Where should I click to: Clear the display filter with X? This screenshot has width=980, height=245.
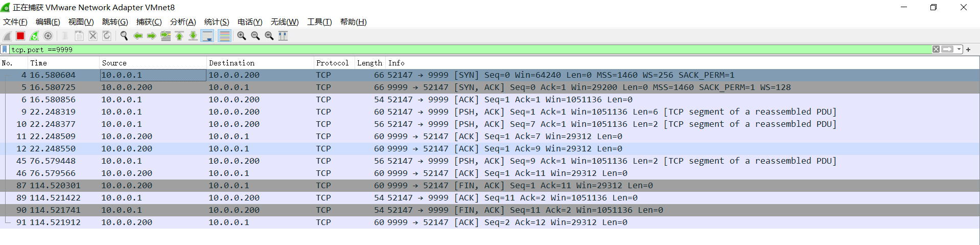[x=936, y=50]
